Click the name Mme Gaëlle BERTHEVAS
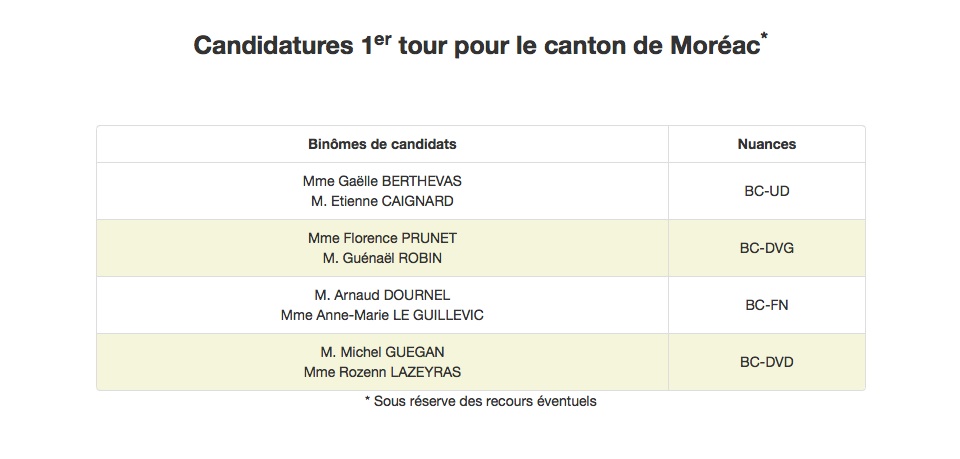 tap(382, 181)
